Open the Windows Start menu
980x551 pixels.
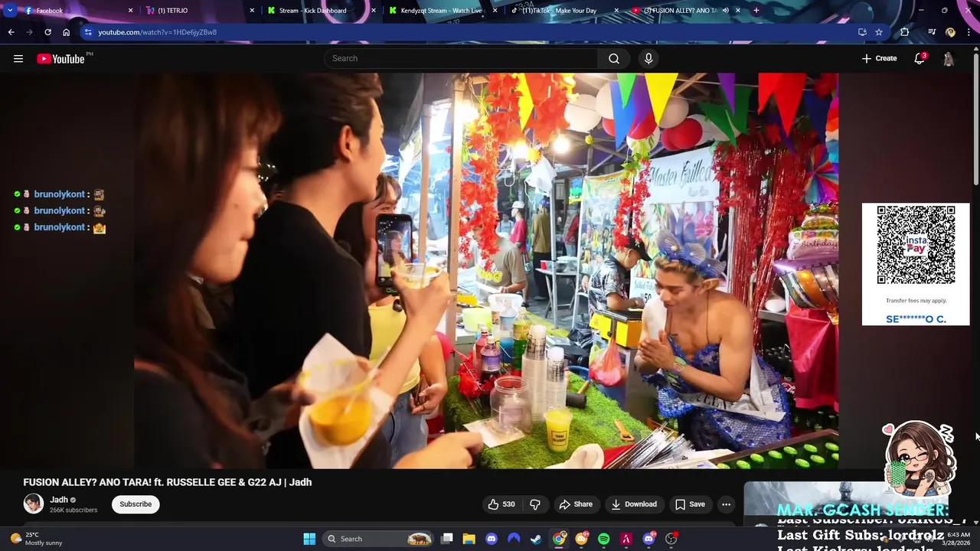tap(309, 539)
